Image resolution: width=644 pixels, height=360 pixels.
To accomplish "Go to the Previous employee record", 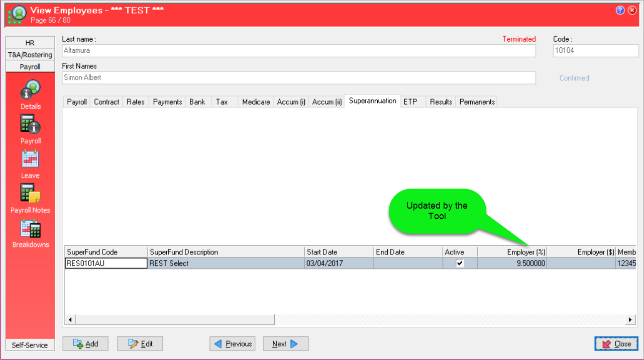I will 233,344.
